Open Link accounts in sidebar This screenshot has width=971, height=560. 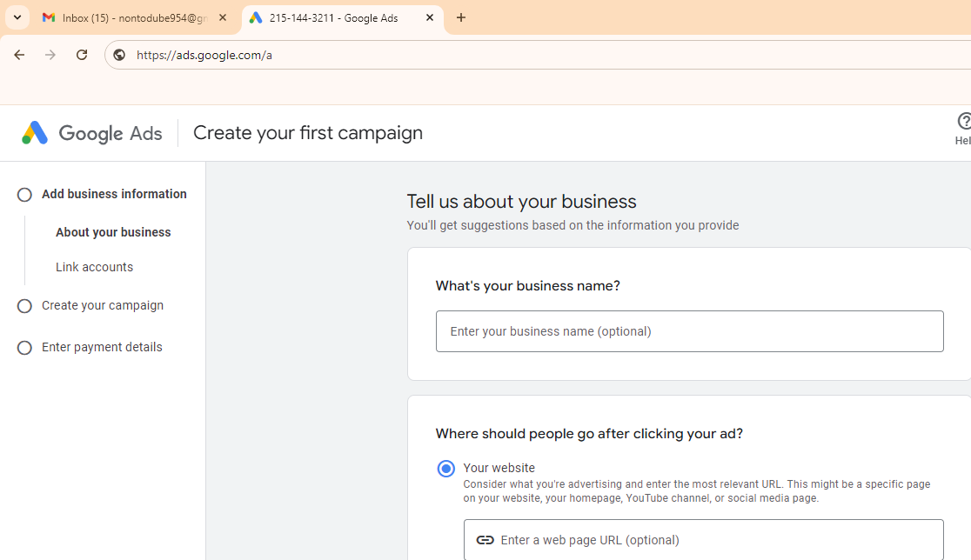coord(94,267)
